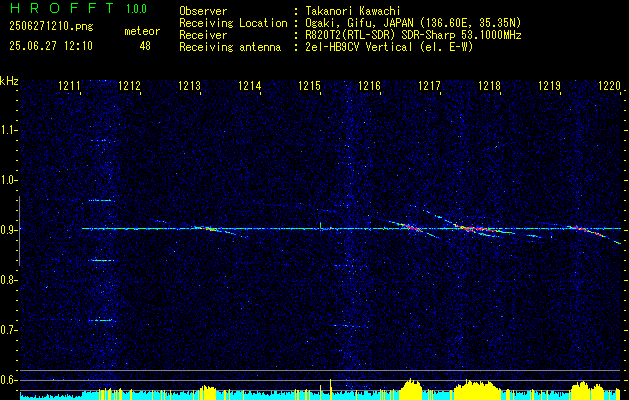Click the descending echo near 1220
This screenshot has height=400, width=629.
click(596, 234)
